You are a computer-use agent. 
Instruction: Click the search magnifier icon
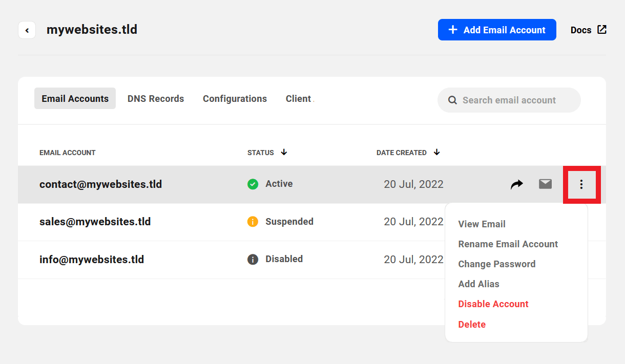click(452, 100)
